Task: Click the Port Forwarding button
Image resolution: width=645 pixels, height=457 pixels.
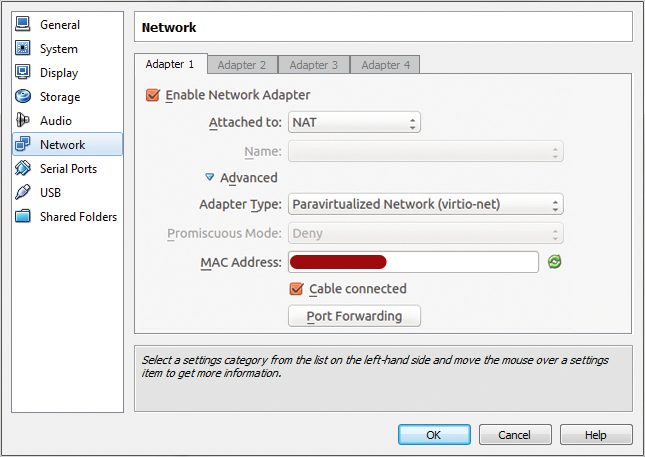Action: (354, 316)
